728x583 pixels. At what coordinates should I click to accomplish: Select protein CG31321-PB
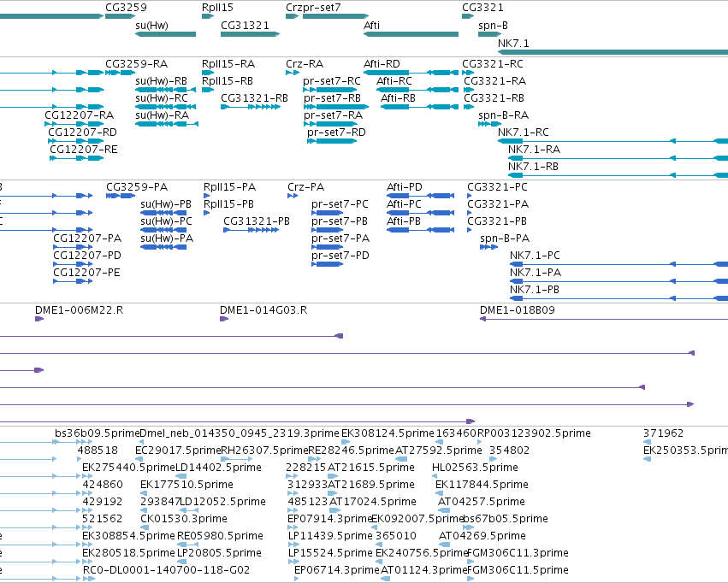252,230
